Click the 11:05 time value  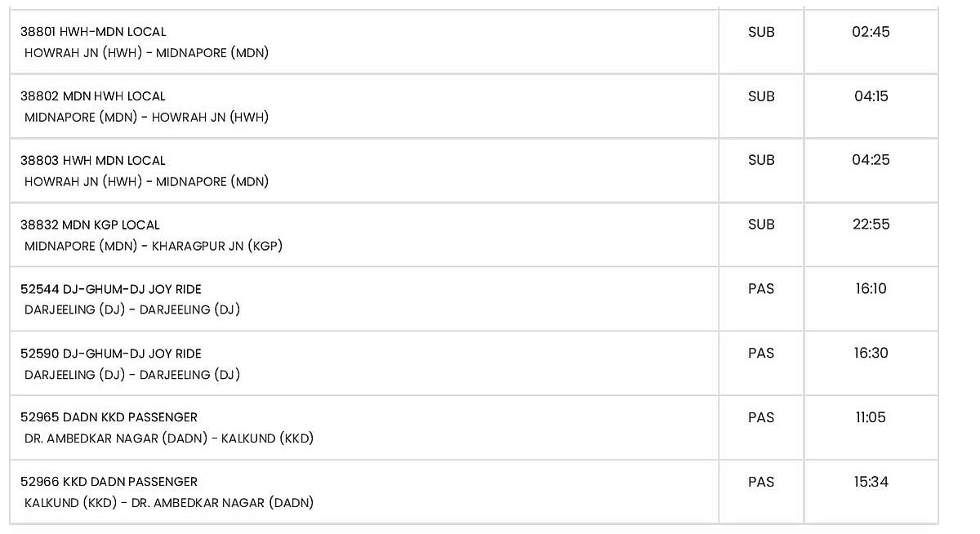pyautogui.click(x=871, y=417)
